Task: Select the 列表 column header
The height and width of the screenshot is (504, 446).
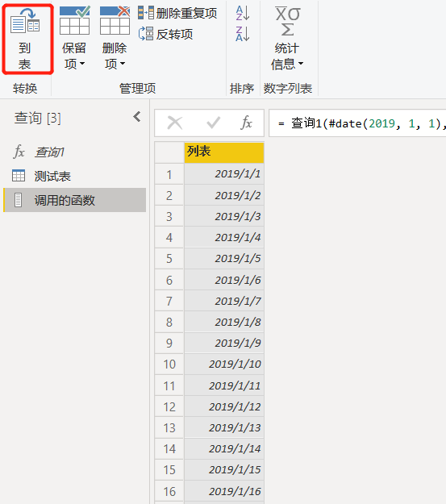Action: tap(224, 152)
